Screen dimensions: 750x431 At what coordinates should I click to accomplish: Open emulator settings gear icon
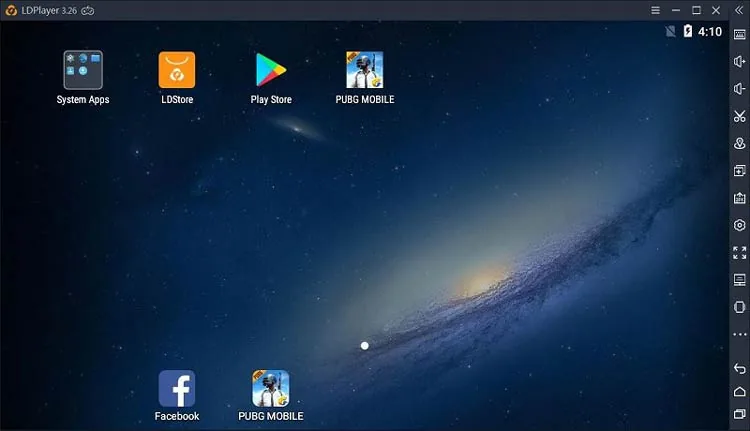pos(739,225)
